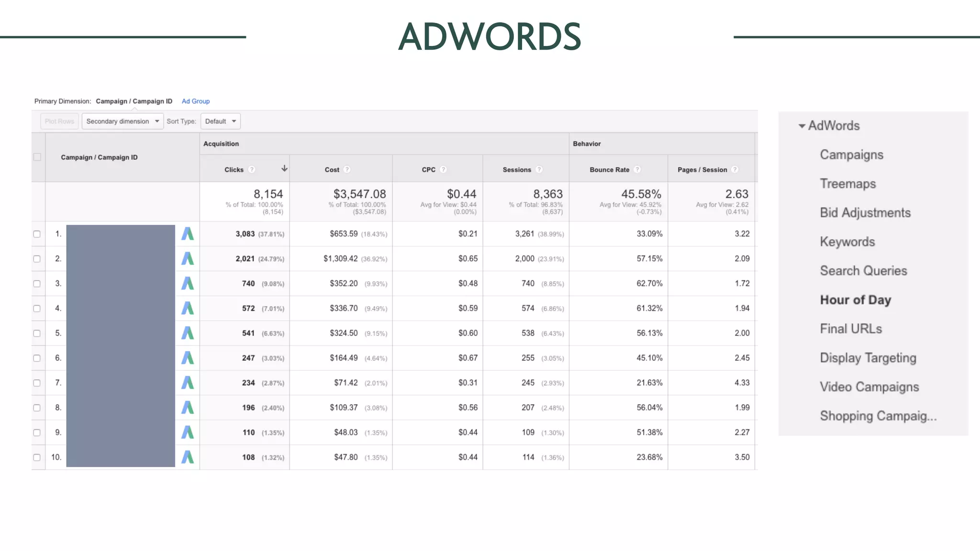Open Campaigns in AdWords menu
The height and width of the screenshot is (551, 980).
click(851, 155)
